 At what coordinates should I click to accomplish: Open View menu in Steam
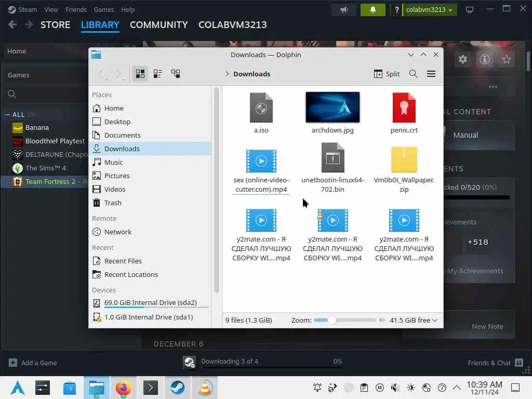coord(51,9)
